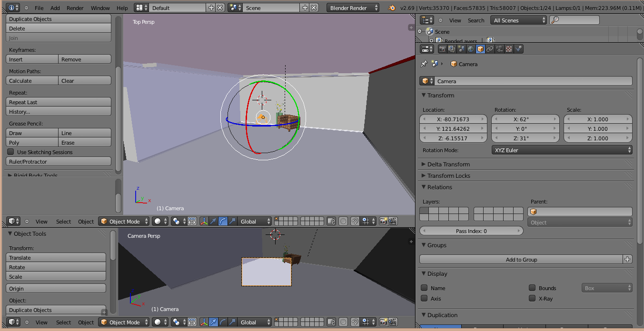Image resolution: width=644 pixels, height=331 pixels.
Task: Open the All Scenes outliner dropdown
Action: coord(519,20)
